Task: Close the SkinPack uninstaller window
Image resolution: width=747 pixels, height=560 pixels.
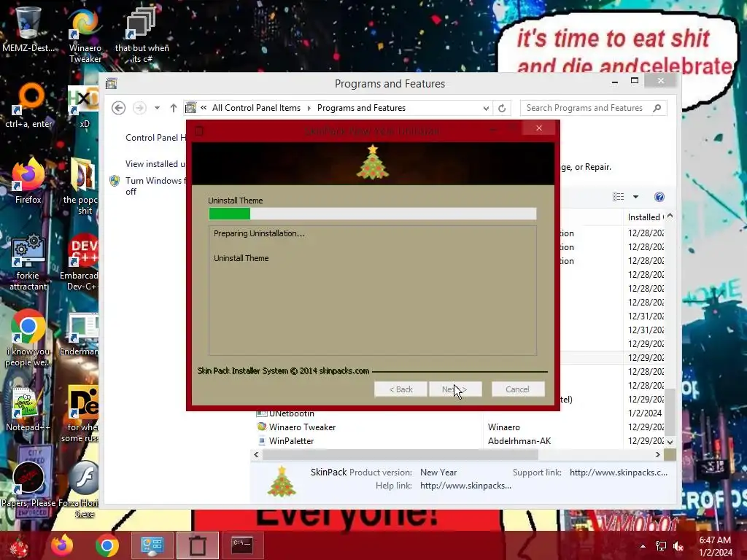Action: [x=539, y=128]
